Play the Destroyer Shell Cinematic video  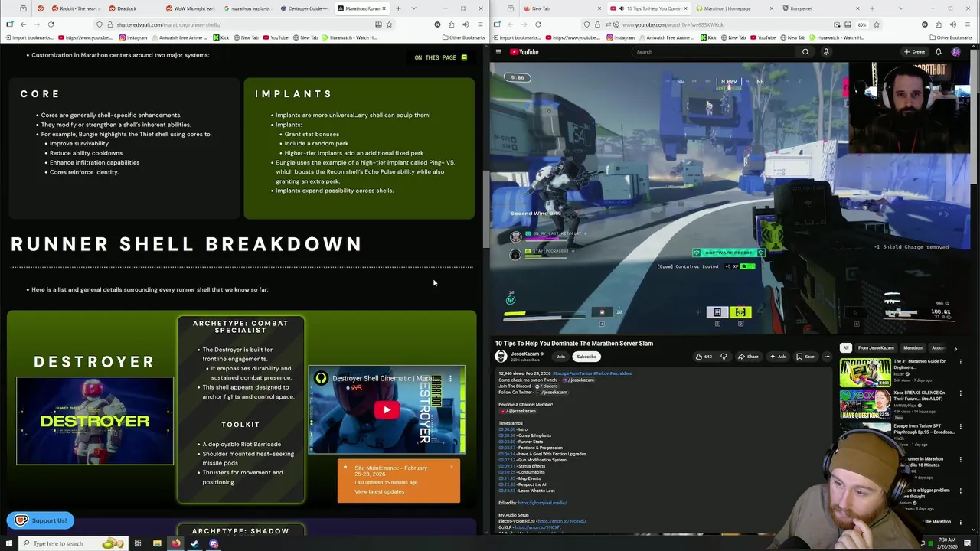coord(387,409)
